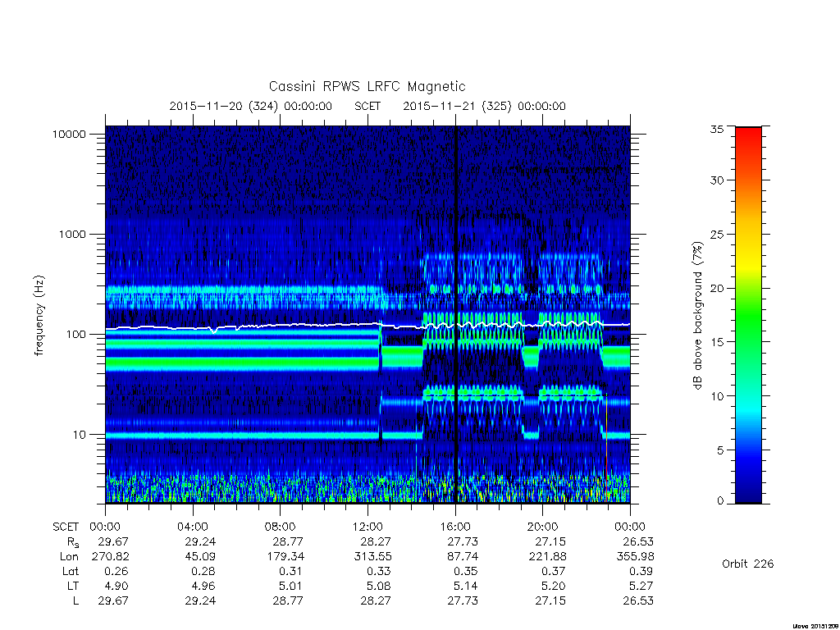
Task: Click LT value '4.90'
Action: point(116,586)
